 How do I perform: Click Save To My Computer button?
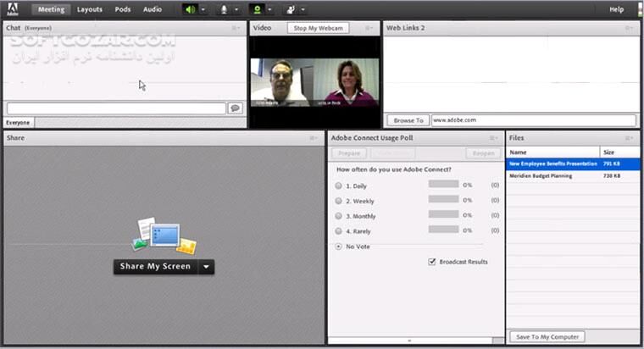(547, 336)
